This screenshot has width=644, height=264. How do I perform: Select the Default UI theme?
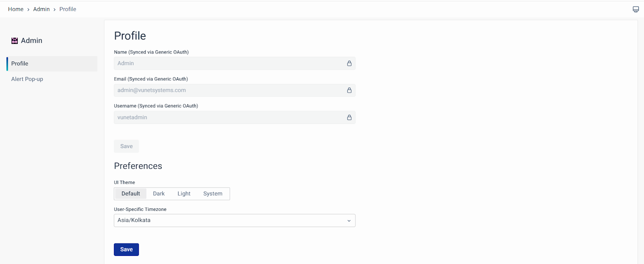[x=131, y=194]
